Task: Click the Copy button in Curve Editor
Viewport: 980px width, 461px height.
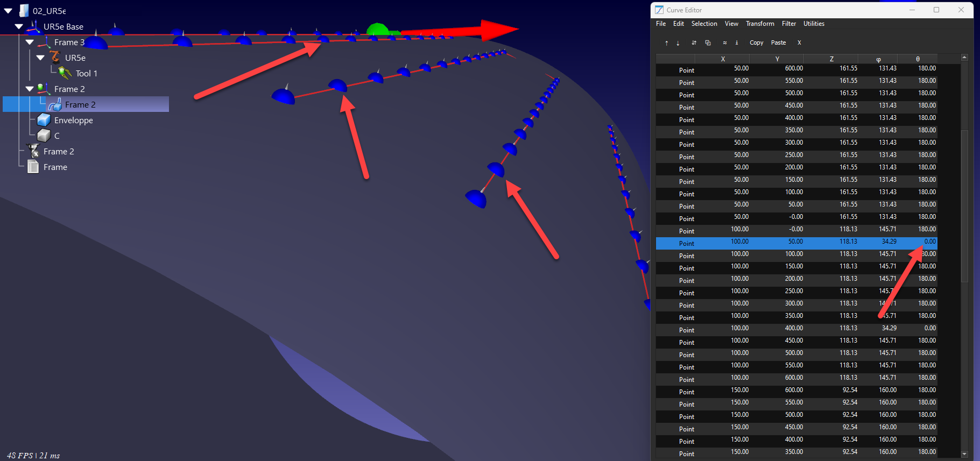Action: pos(756,43)
